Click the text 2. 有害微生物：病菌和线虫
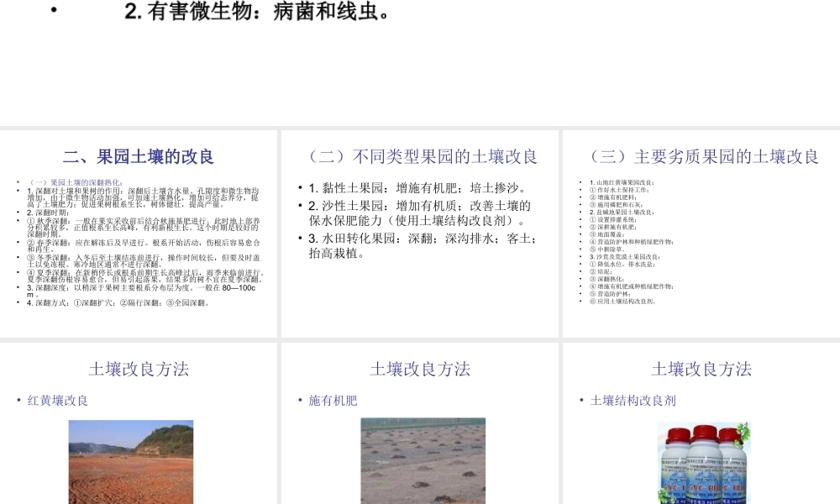 pos(256,12)
